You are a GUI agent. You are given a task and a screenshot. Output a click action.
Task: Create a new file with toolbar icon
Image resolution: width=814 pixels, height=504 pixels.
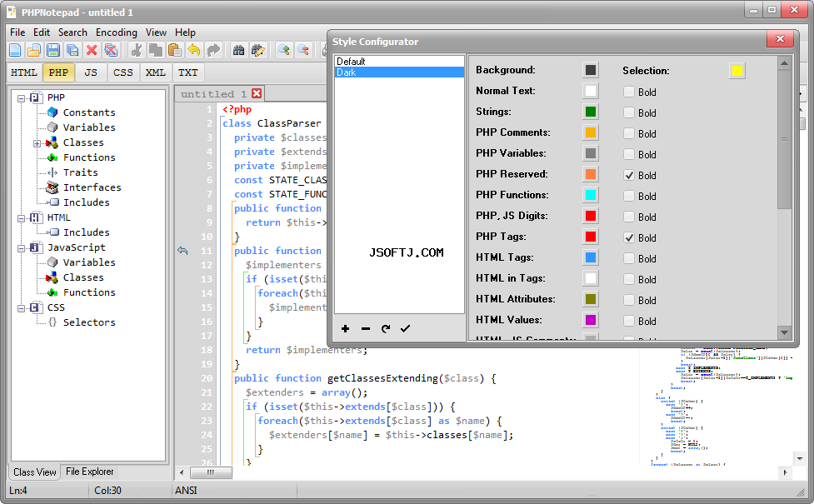coord(15,50)
